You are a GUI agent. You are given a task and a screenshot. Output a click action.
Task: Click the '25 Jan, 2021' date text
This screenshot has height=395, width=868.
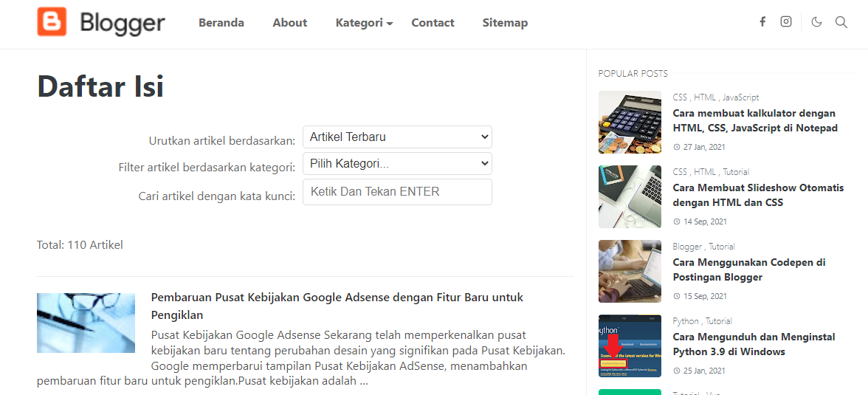[x=703, y=371]
